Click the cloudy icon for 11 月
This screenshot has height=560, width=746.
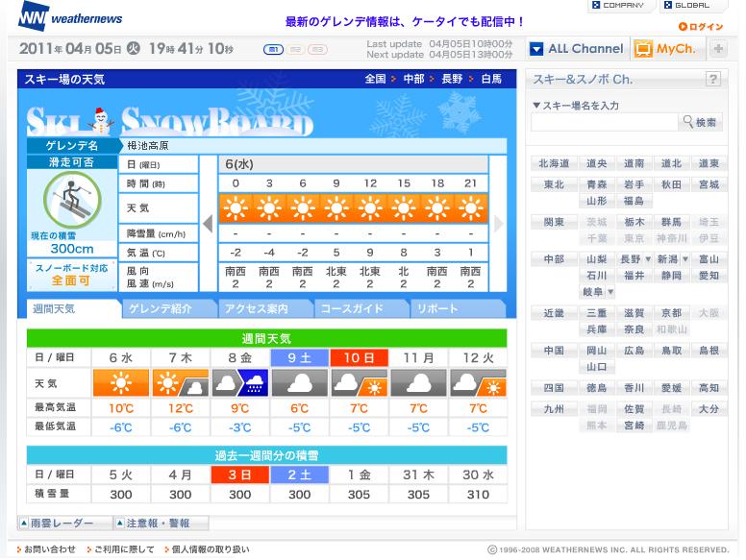pos(419,383)
